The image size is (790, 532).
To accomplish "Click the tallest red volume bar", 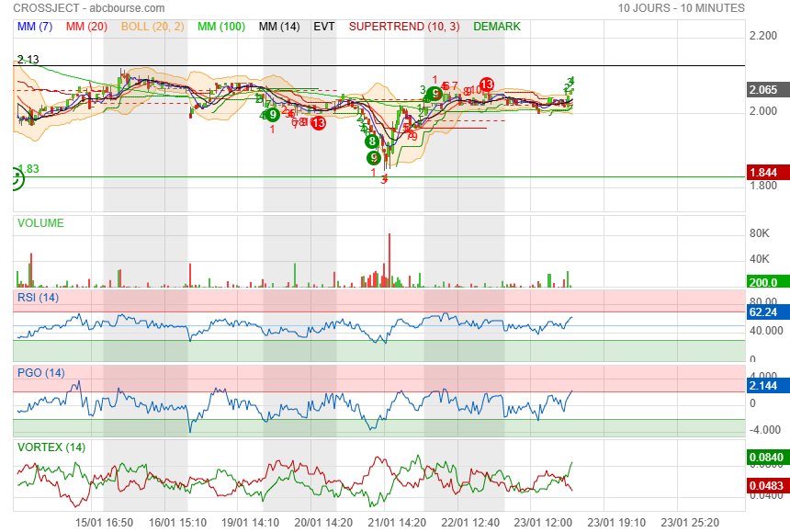I will click(x=389, y=259).
